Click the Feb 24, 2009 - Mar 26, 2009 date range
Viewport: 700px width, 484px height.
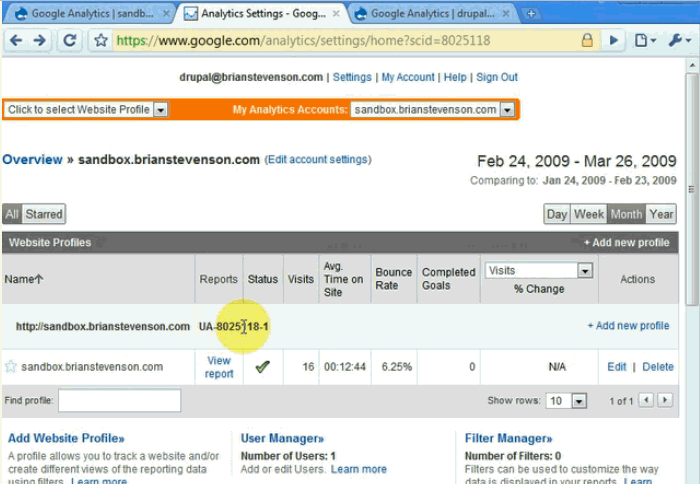click(x=577, y=161)
